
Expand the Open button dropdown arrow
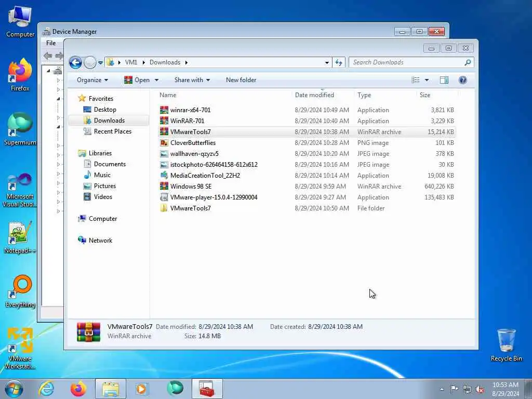pyautogui.click(x=156, y=80)
